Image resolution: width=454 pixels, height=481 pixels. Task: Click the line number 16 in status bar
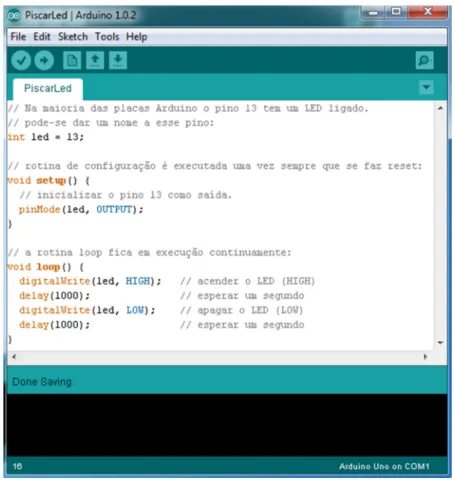(x=17, y=466)
